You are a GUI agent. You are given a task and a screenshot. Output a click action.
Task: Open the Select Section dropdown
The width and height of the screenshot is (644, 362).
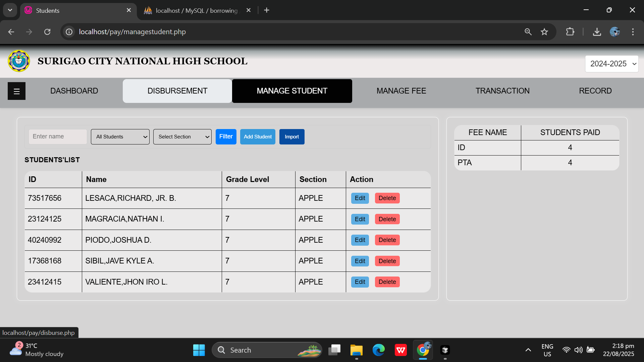pyautogui.click(x=182, y=136)
